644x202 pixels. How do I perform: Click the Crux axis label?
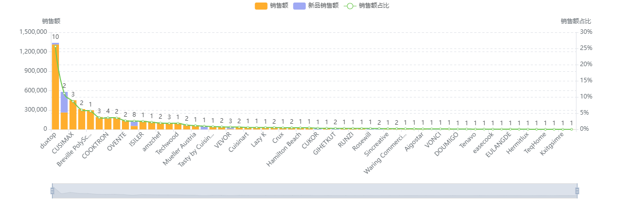click(x=279, y=138)
